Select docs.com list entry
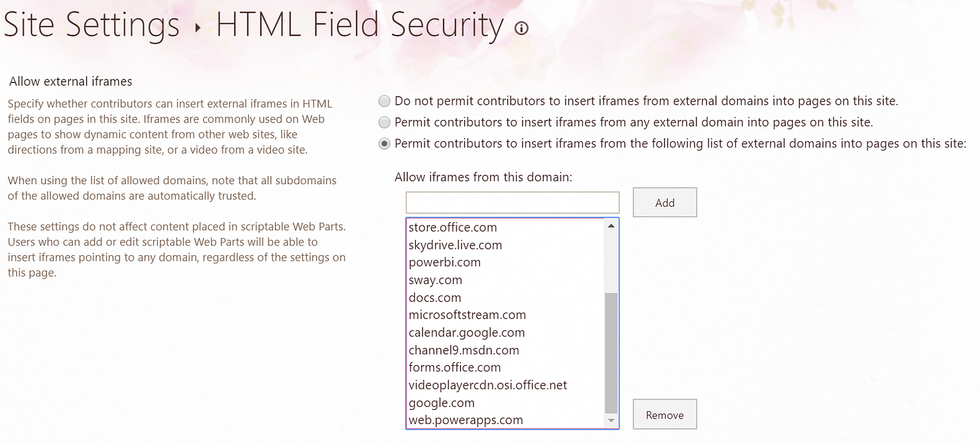 tap(435, 298)
